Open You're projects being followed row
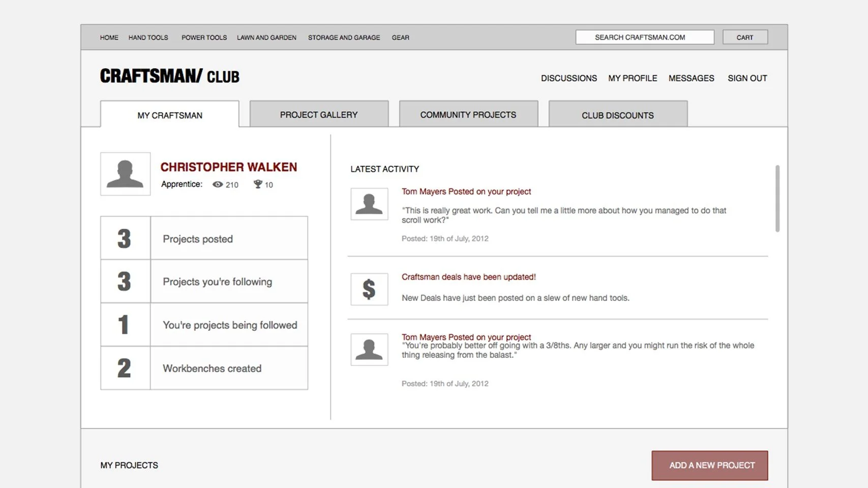Image resolution: width=868 pixels, height=488 pixels. click(204, 325)
